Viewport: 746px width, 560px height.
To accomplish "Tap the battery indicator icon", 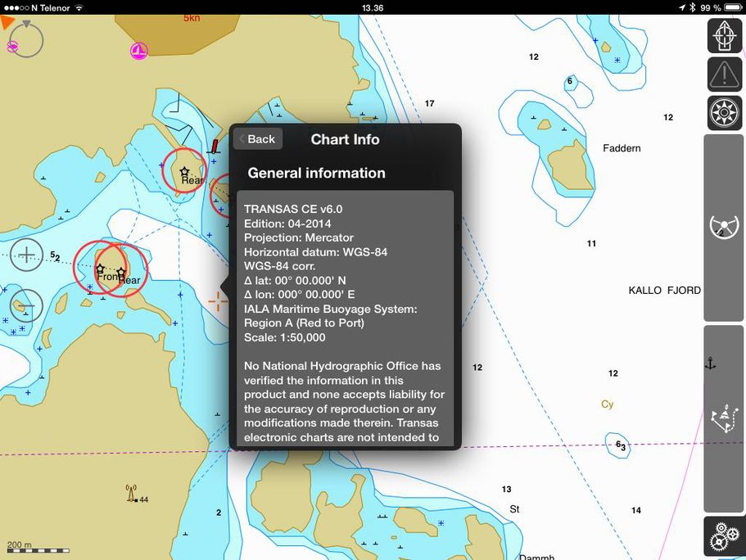I will (x=733, y=7).
